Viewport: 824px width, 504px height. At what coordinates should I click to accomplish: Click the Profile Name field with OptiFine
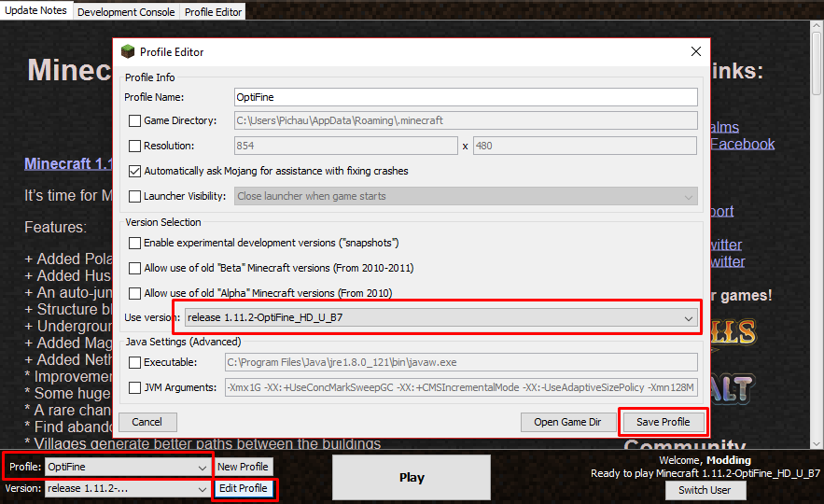click(466, 97)
